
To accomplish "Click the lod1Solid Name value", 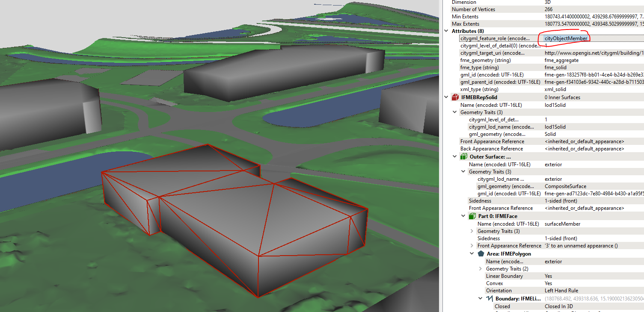I will tap(555, 105).
